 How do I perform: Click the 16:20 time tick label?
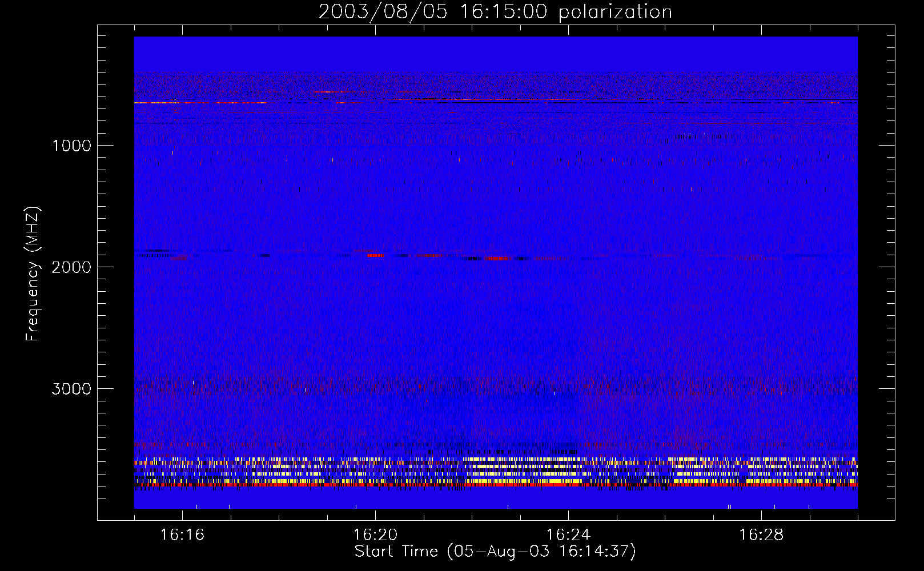[375, 535]
